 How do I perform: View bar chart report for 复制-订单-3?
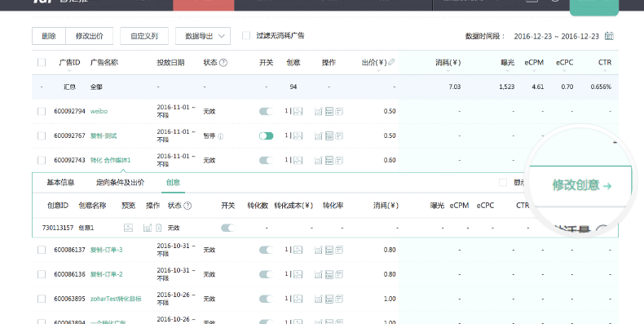[318, 250]
